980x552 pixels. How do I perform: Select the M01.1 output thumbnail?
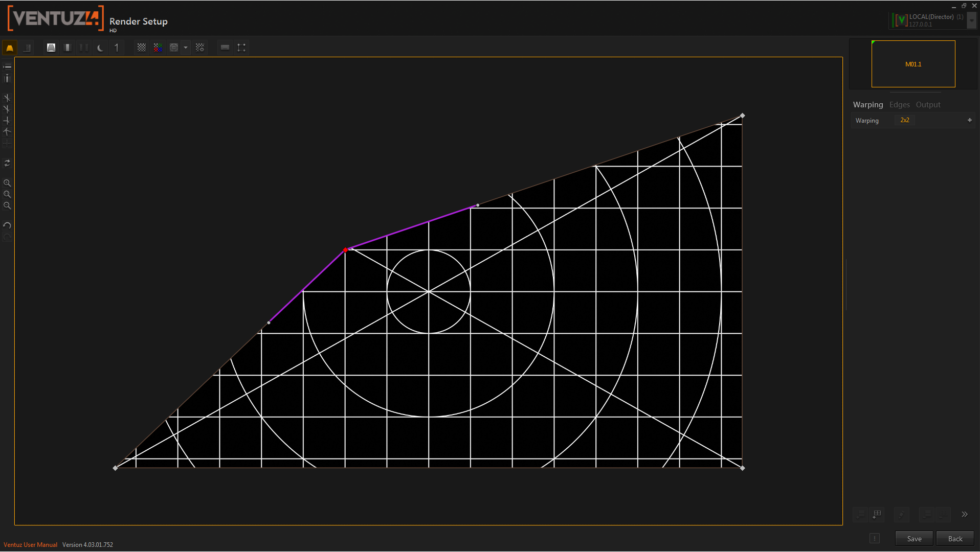(913, 64)
